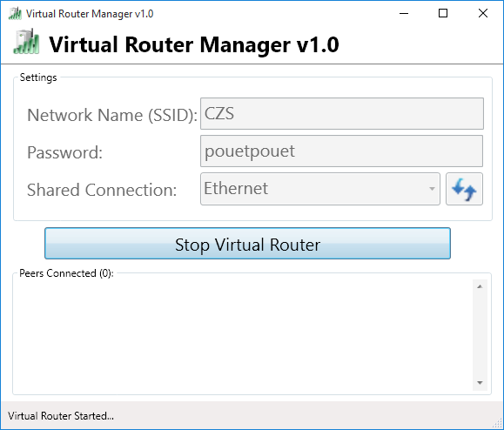Click the Shared Connection label
Screen dimensions: 504x430
click(102, 190)
